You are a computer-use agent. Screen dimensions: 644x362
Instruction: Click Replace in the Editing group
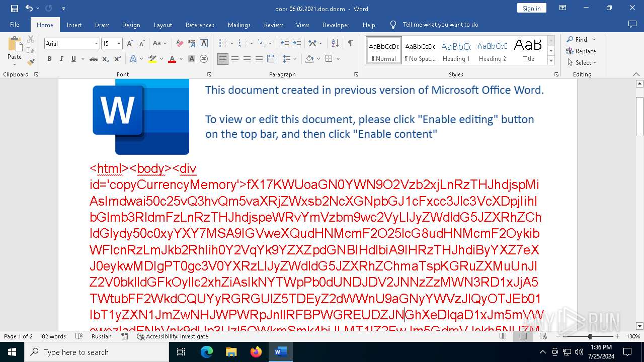pyautogui.click(x=581, y=51)
